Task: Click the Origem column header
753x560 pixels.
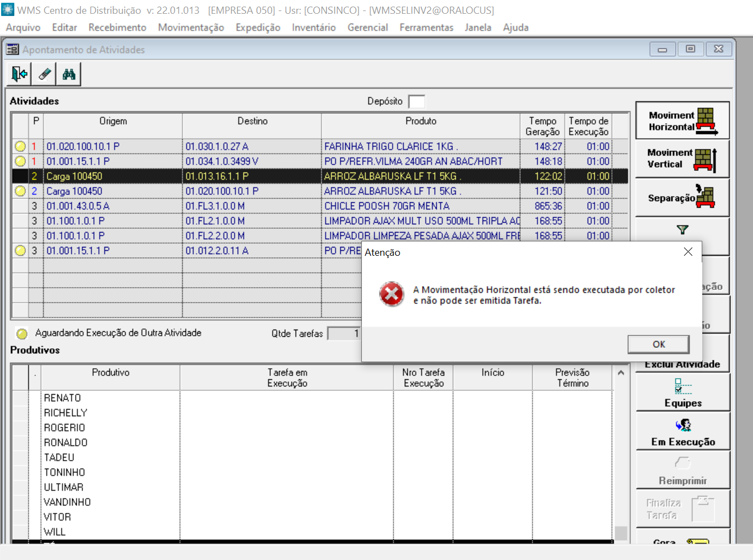Action: coord(113,126)
